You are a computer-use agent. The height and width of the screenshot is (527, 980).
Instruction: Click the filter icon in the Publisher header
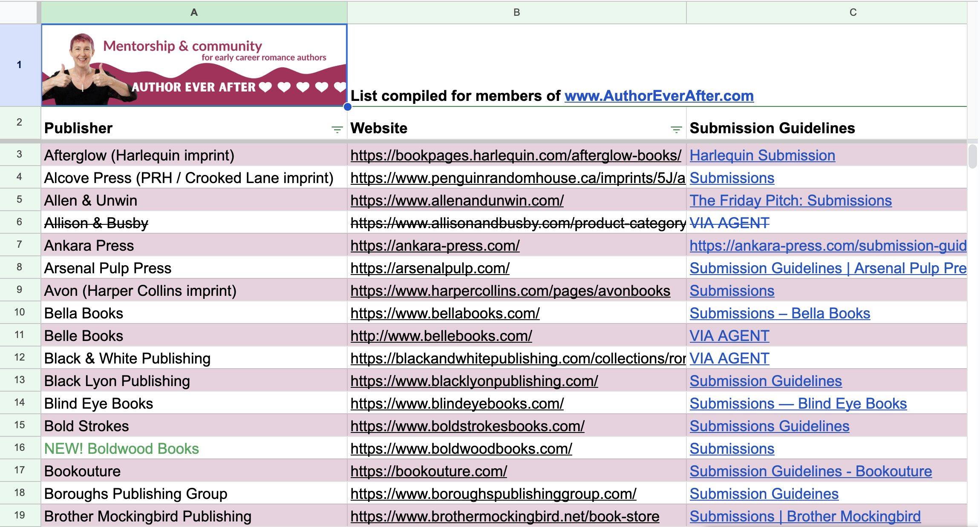coord(336,129)
